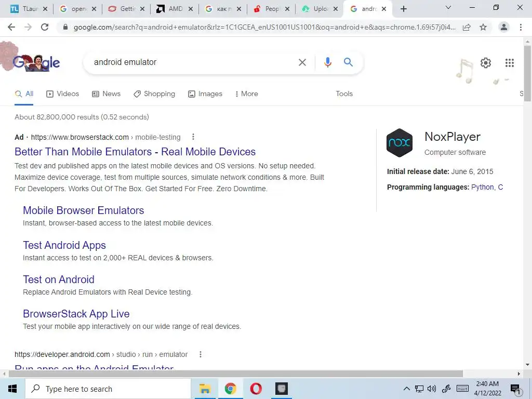Select the Shopping search filter
The width and height of the screenshot is (532, 399).
[154, 94]
